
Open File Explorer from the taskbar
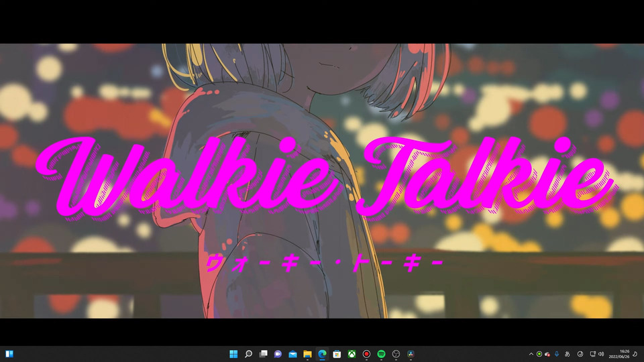click(307, 354)
